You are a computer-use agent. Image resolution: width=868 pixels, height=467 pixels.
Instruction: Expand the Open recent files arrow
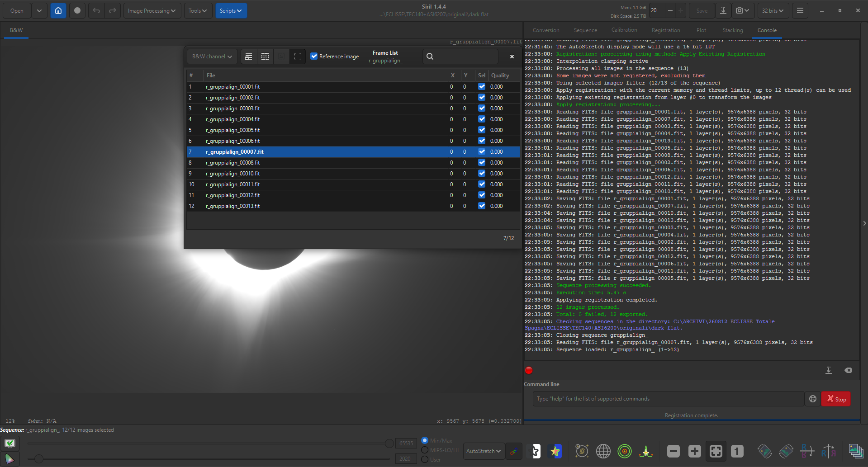point(39,10)
